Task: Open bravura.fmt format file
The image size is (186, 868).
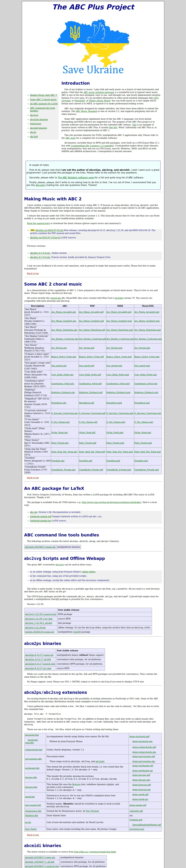Action: pyautogui.click(x=31, y=787)
